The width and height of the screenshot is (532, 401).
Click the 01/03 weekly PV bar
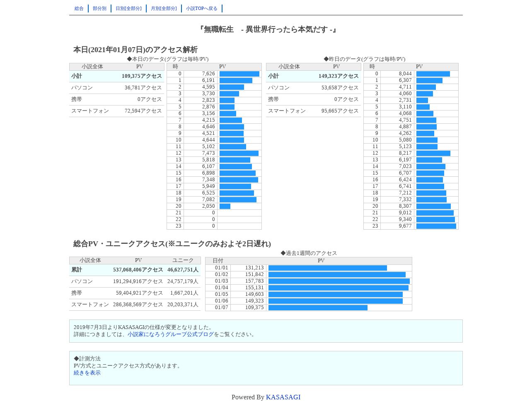click(x=339, y=281)
